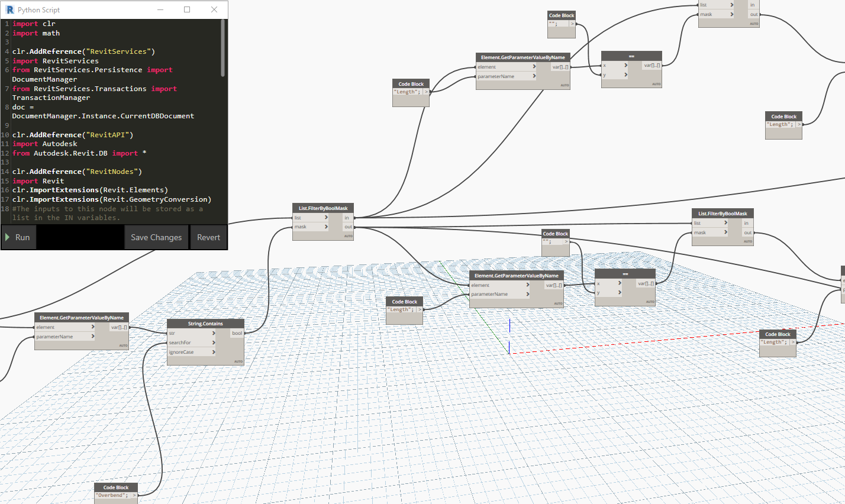Click the bool output port on String.Contains

[x=237, y=333]
